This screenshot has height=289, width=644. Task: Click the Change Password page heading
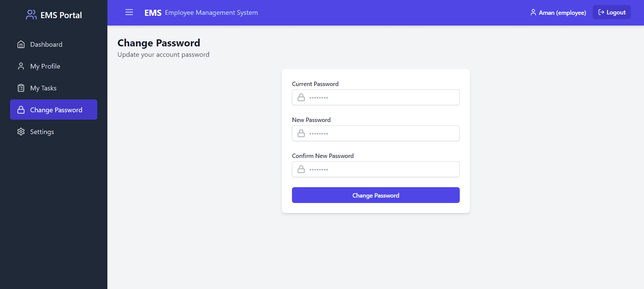coord(159,43)
